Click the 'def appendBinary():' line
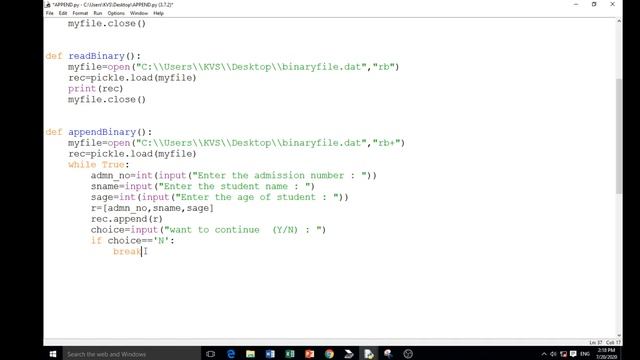The height and width of the screenshot is (360, 640). tap(99, 132)
